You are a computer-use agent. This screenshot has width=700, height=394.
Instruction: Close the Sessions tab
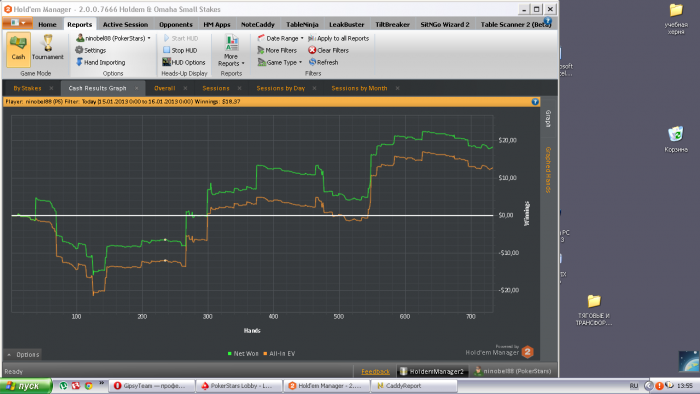pyautogui.click(x=239, y=88)
